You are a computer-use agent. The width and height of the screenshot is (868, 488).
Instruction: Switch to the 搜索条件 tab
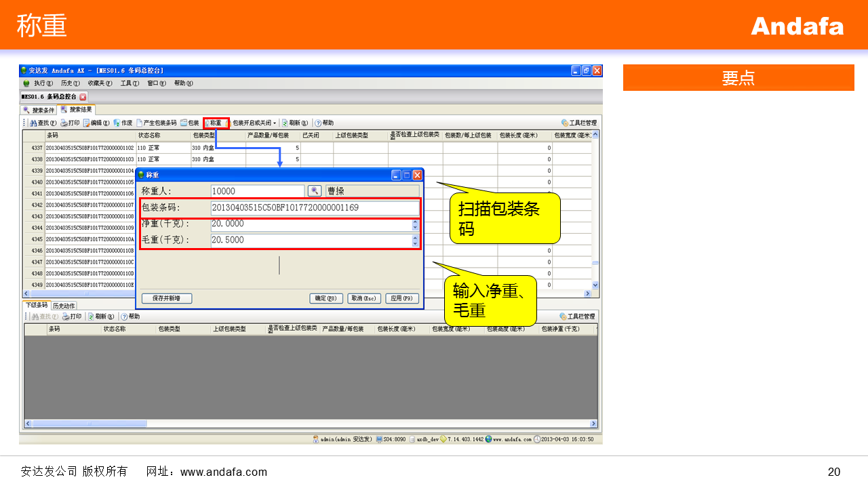(x=39, y=110)
